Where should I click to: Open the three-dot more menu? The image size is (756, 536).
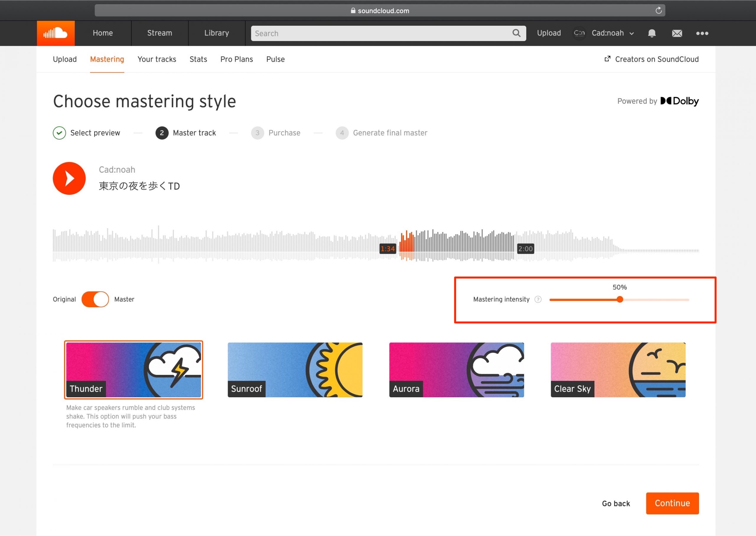coord(702,33)
